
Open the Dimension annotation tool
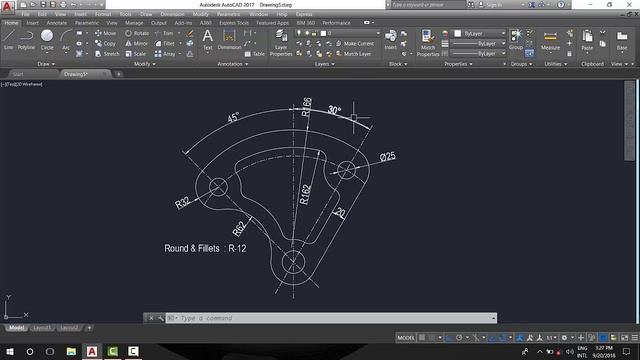pyautogui.click(x=229, y=40)
